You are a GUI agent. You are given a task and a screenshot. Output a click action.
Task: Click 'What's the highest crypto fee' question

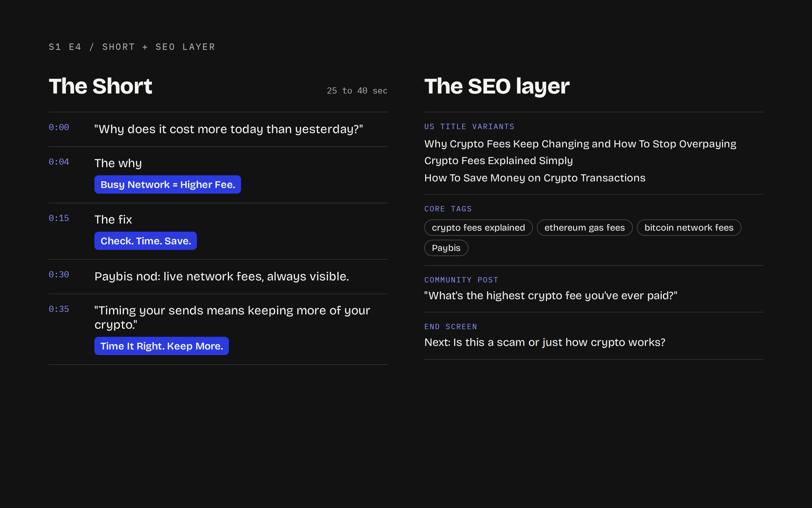(x=551, y=296)
